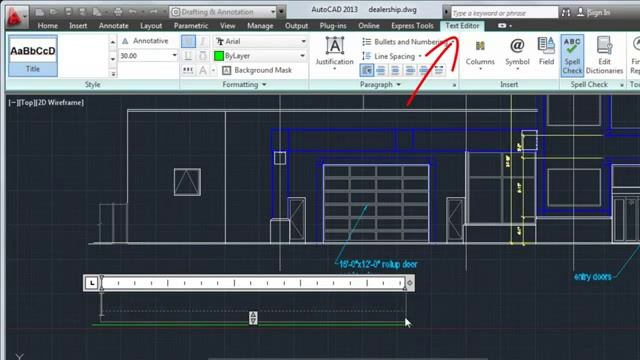Toggle Underline formatting
The image size is (640, 360).
tap(188, 56)
